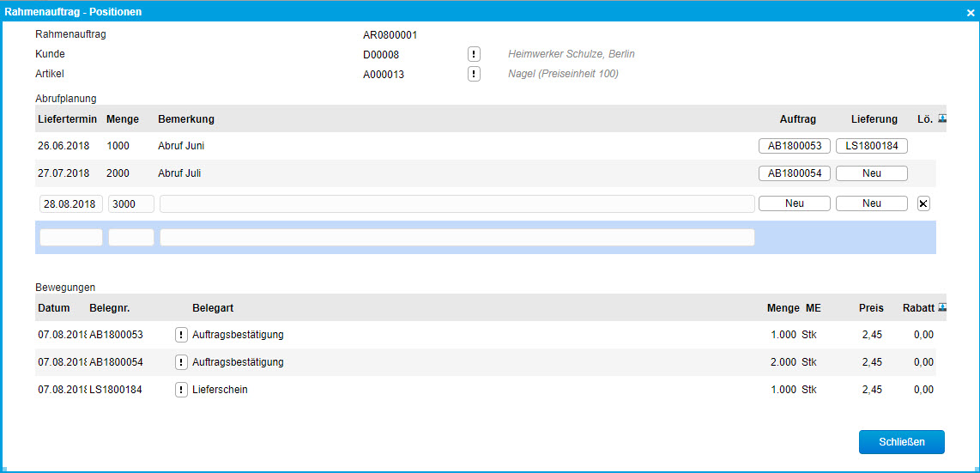The width and height of the screenshot is (980, 473).
Task: Click Abrufplanung Menge column header
Action: click(x=123, y=118)
